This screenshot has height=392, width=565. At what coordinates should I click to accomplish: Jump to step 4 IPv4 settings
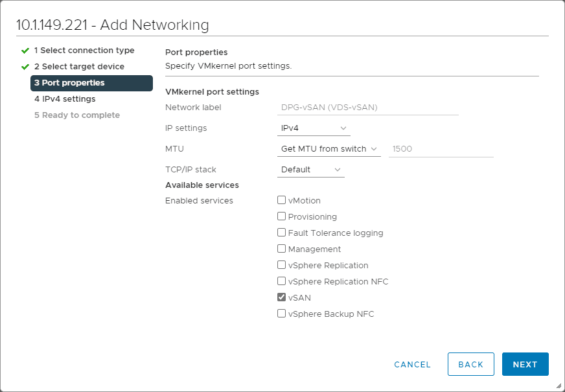(65, 99)
